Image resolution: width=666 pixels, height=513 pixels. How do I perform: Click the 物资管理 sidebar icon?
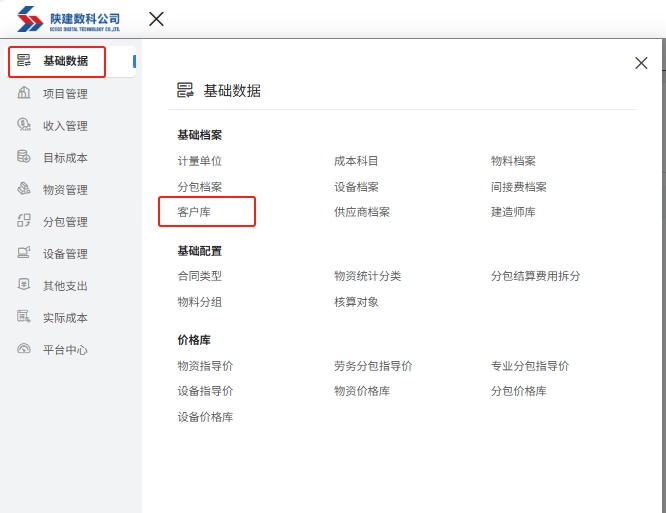click(x=24, y=190)
